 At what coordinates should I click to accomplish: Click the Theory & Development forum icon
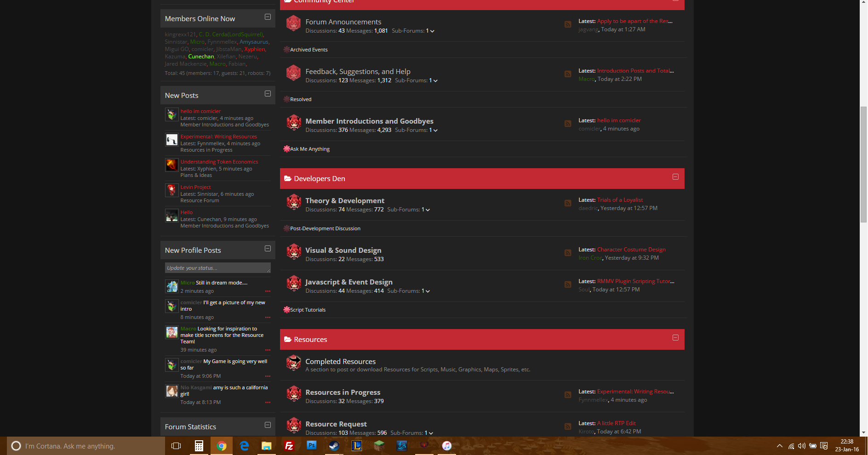point(293,202)
